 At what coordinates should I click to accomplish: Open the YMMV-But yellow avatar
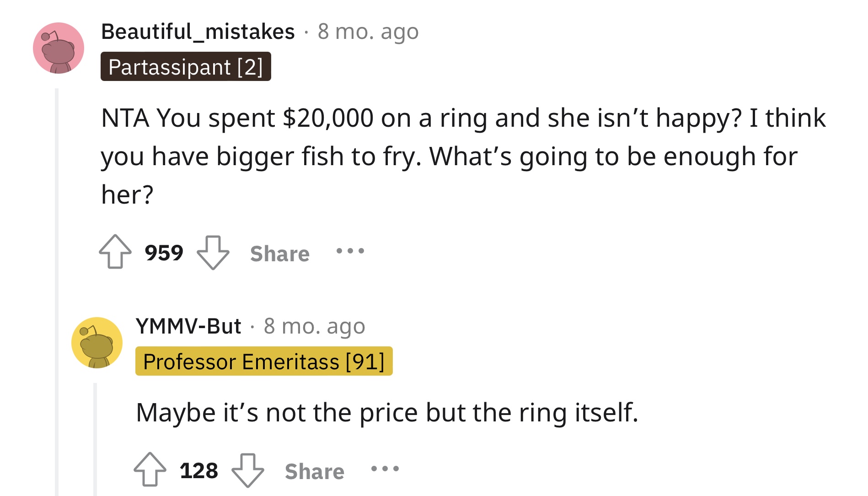97,343
